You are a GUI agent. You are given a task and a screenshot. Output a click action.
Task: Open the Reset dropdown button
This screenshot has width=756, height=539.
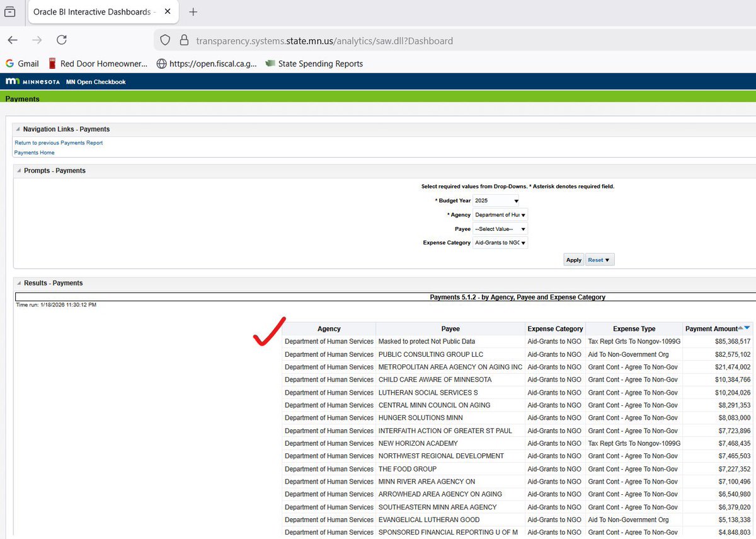600,260
